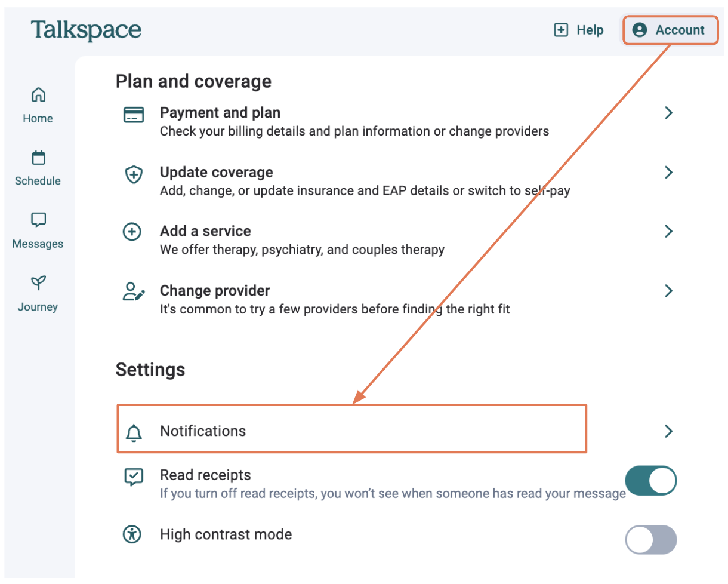Open Notifications settings via its chevron

[668, 431]
